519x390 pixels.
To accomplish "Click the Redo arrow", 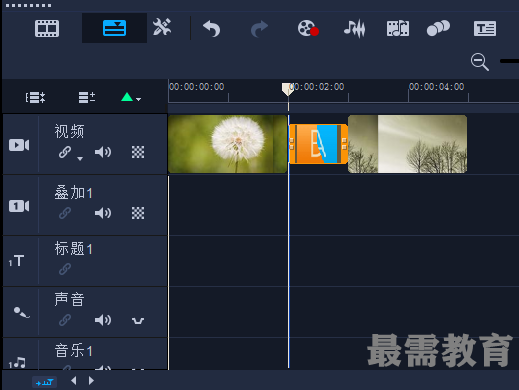I will 259,29.
